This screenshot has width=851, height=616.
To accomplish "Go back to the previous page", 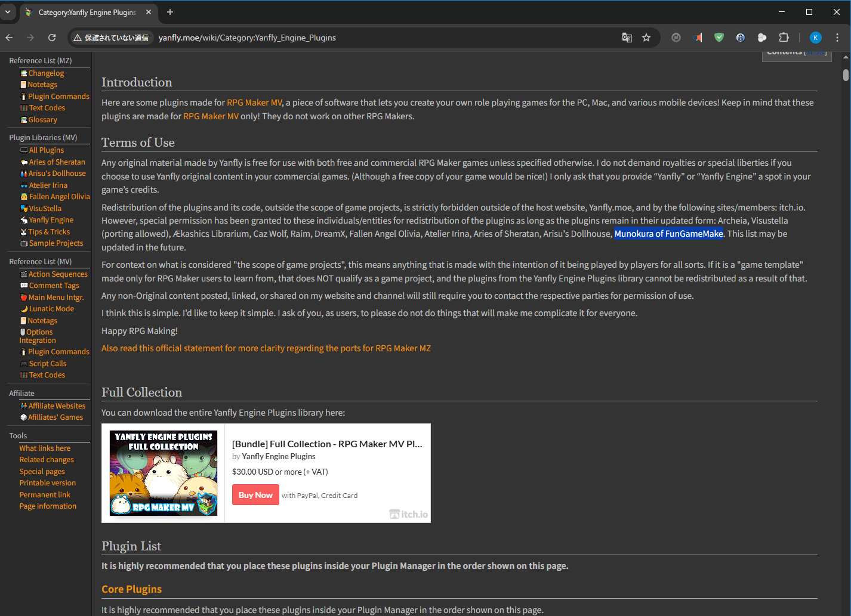I will click(x=10, y=38).
